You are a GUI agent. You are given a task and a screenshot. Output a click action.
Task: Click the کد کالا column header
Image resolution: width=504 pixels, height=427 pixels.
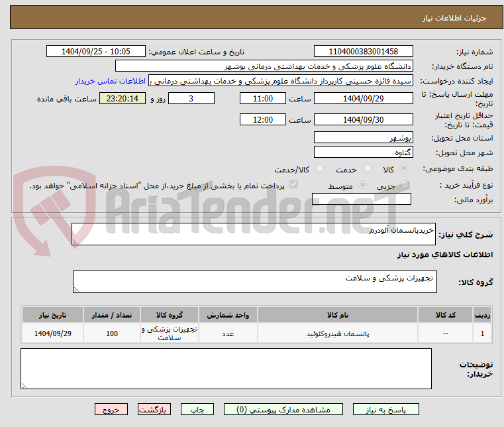(445, 315)
